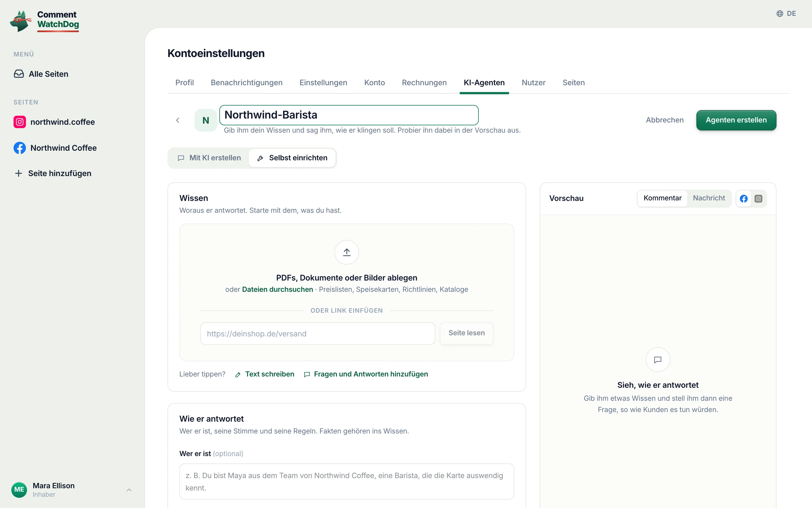
Task: Switch to the Einstellungen tab
Action: click(x=323, y=83)
